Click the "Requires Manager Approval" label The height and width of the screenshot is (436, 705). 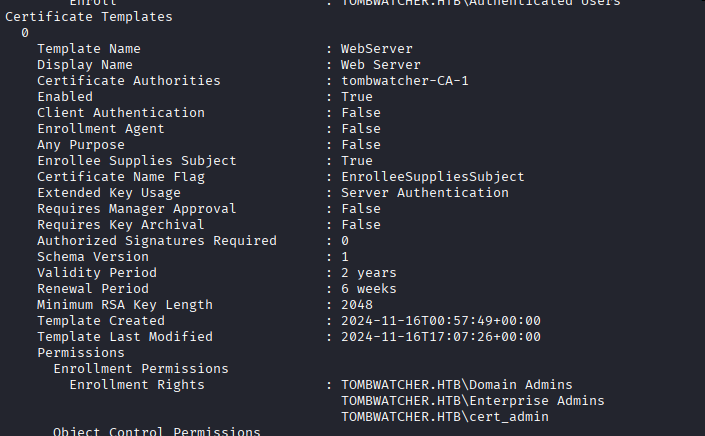click(136, 209)
